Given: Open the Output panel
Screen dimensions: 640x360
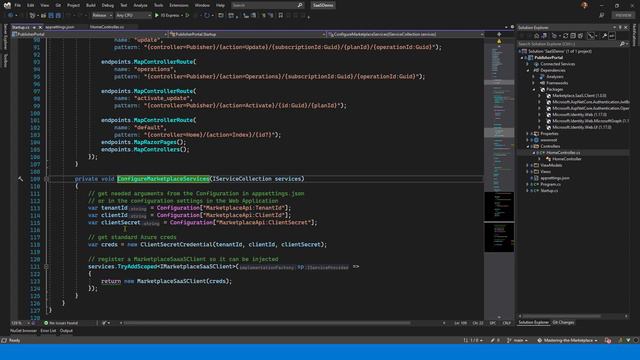Looking at the screenshot, I should tap(66, 331).
